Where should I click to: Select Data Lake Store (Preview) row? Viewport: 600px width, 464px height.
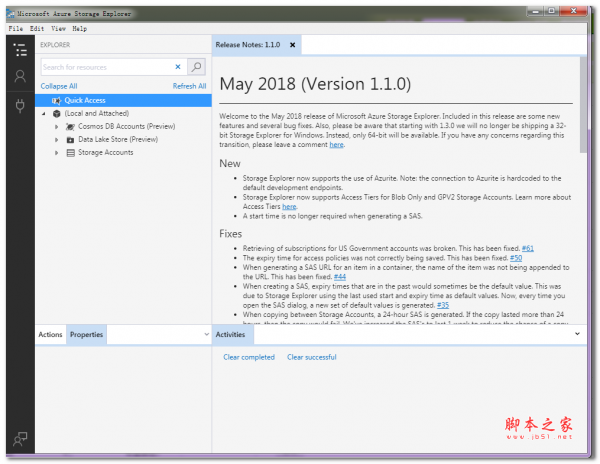click(x=123, y=140)
